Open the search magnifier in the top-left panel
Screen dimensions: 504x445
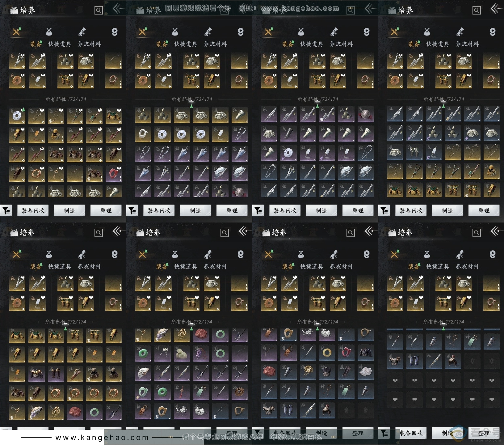[99, 11]
